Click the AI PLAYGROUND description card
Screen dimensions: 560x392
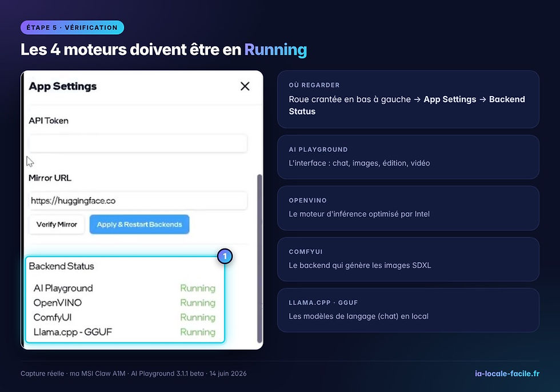pos(408,157)
